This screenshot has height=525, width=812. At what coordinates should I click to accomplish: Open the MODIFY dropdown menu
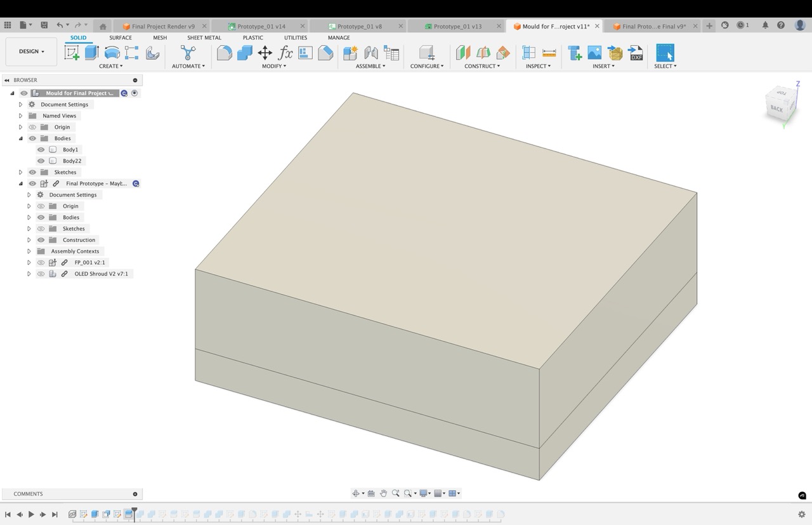(x=274, y=66)
